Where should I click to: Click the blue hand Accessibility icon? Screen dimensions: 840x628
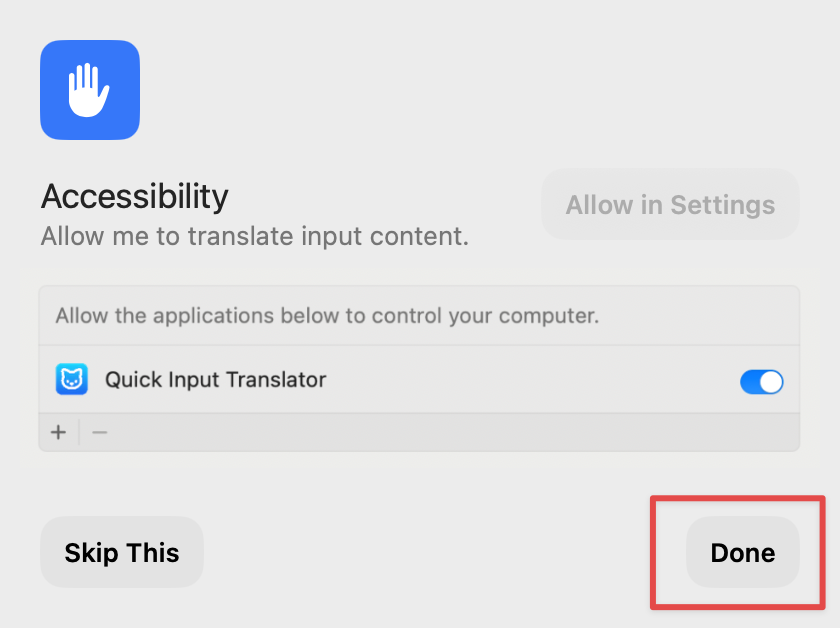90,90
